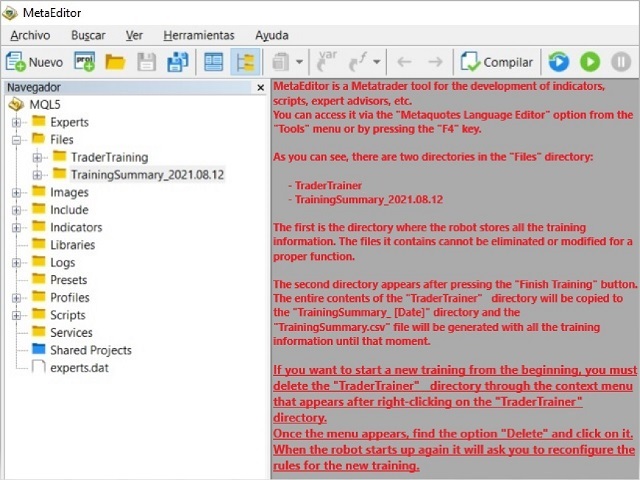Image resolution: width=640 pixels, height=480 pixels.
Task: Select the Services folder
Action: [x=71, y=333]
